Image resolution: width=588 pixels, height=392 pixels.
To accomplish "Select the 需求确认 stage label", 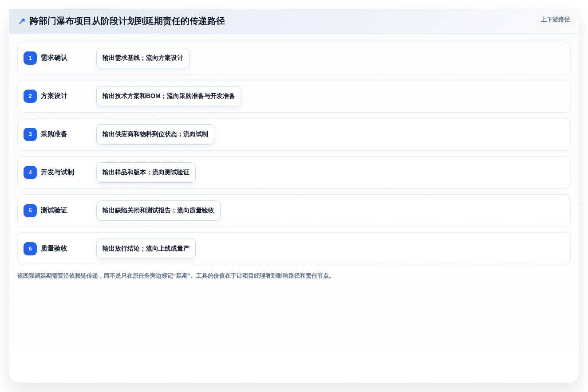I will tap(54, 58).
